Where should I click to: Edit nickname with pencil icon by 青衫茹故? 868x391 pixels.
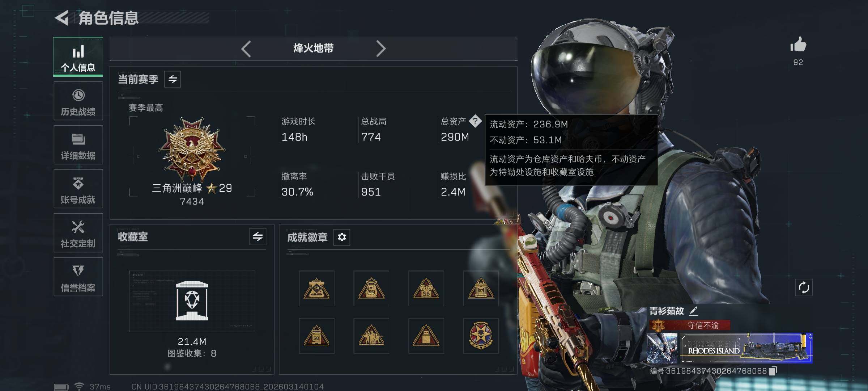pyautogui.click(x=693, y=311)
